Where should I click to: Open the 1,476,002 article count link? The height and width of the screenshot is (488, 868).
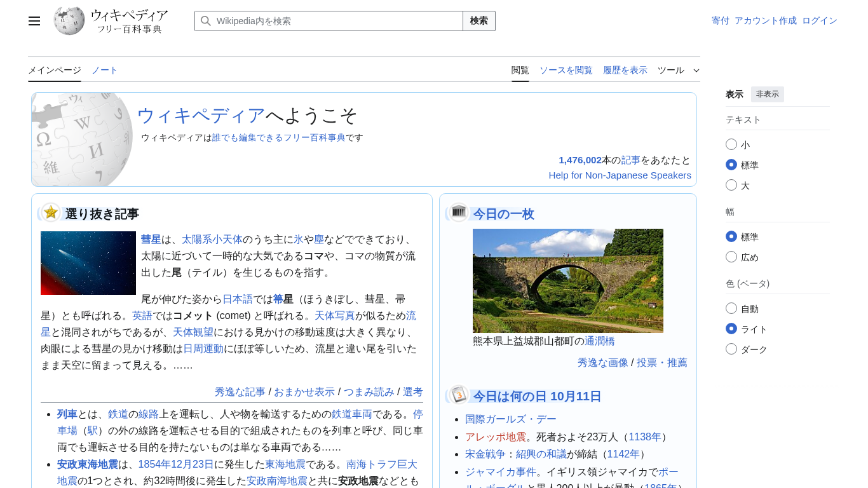coord(580,160)
